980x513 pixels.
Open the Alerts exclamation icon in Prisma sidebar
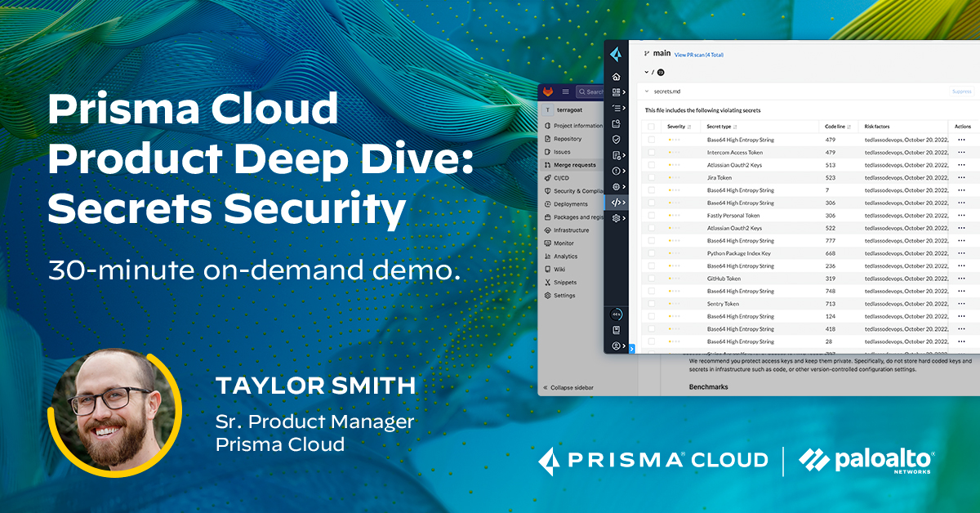pyautogui.click(x=616, y=171)
